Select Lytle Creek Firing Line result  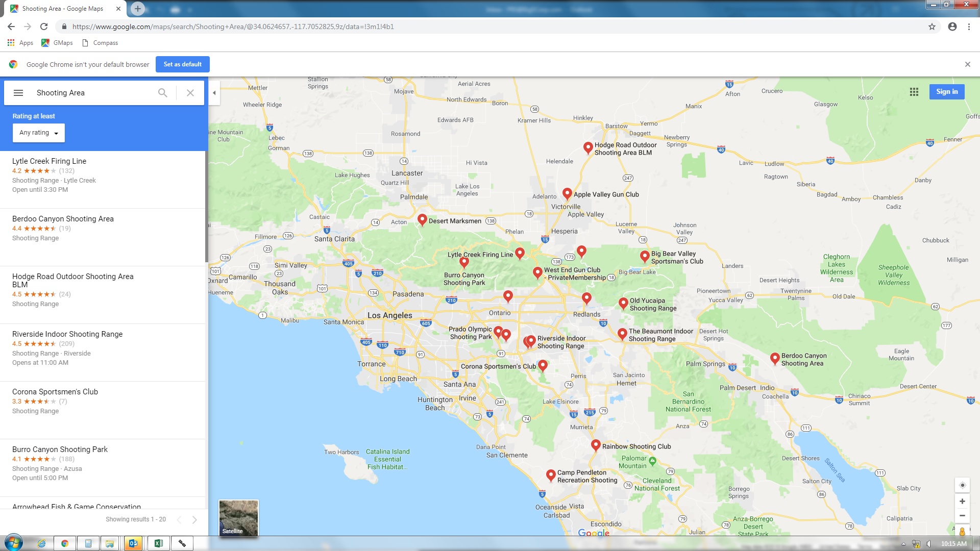point(49,161)
